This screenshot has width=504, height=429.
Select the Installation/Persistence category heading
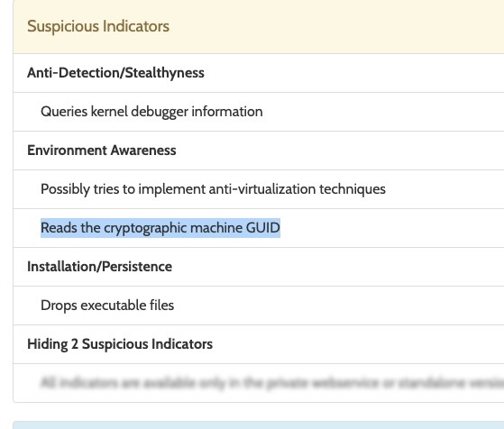pos(100,267)
